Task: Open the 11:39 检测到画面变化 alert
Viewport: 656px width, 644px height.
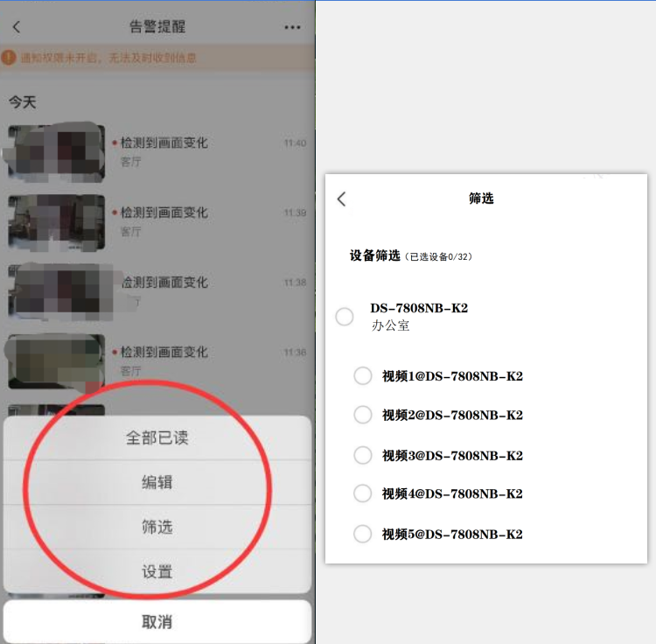Action: pyautogui.click(x=164, y=213)
